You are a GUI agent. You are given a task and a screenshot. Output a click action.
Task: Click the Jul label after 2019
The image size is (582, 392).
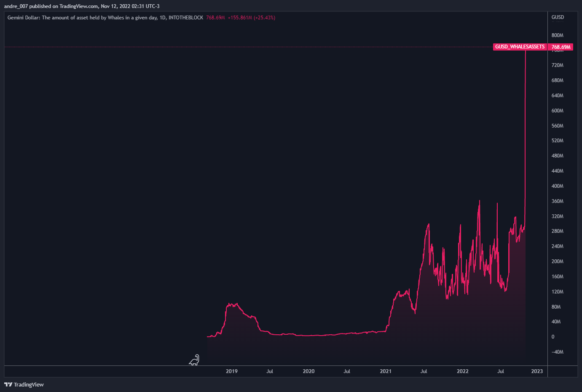270,371
